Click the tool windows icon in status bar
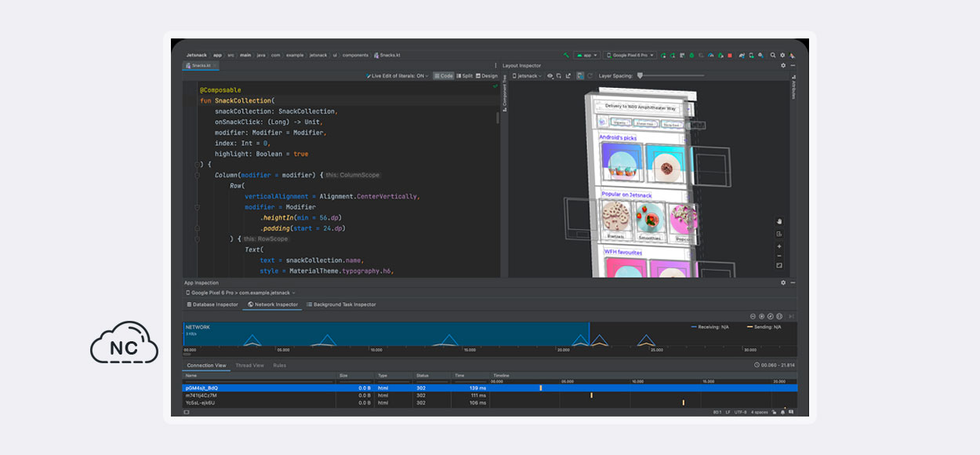Screen dimensions: 980x455 (187, 412)
